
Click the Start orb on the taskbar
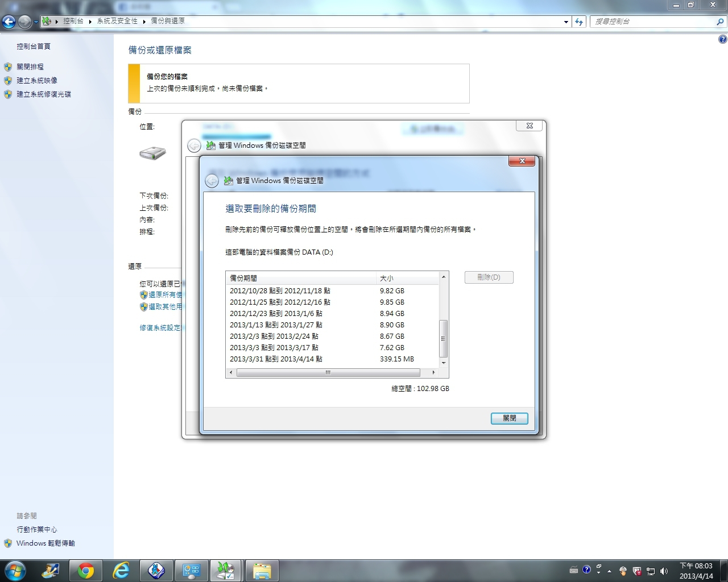[x=15, y=570]
